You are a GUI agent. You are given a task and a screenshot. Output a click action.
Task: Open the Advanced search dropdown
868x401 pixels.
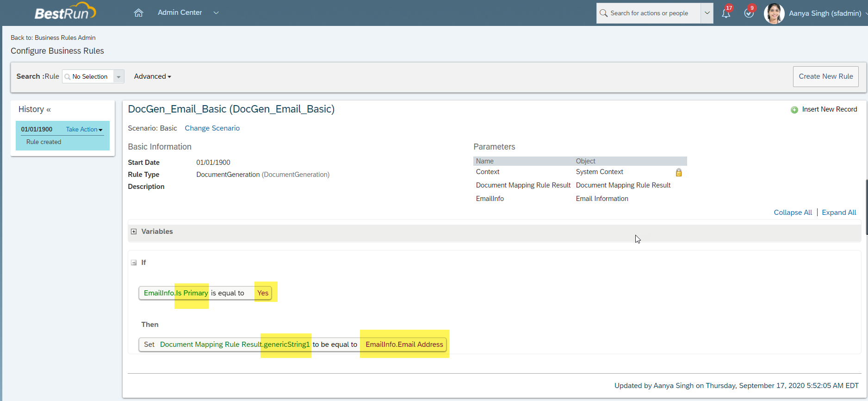(x=153, y=76)
